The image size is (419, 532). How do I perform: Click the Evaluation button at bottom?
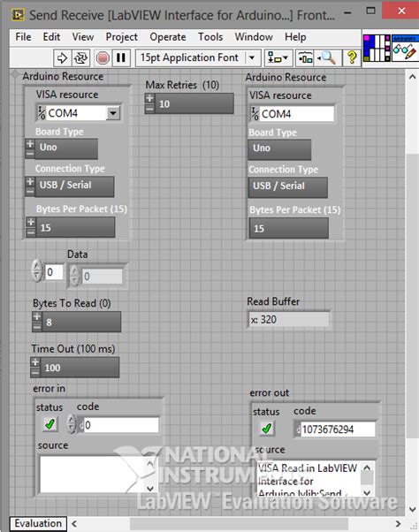38,523
